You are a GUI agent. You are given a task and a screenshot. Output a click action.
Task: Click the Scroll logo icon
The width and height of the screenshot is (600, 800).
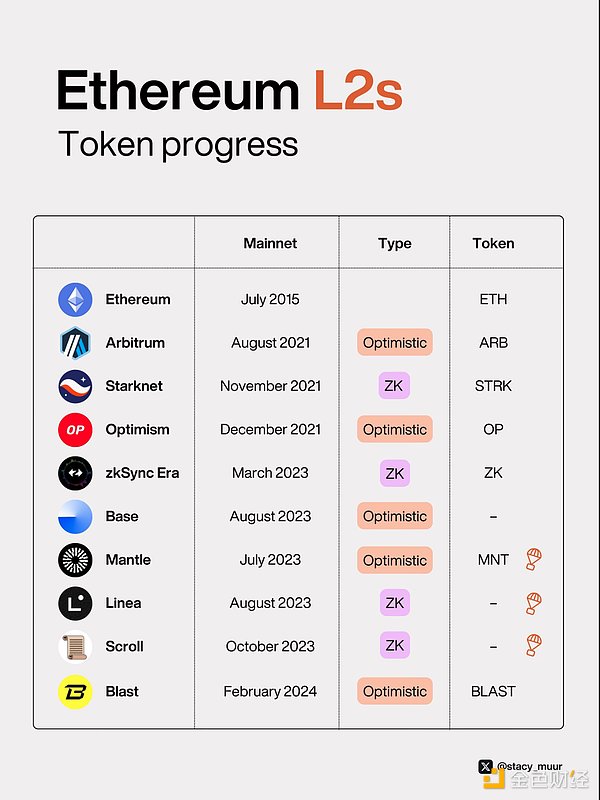click(75, 647)
